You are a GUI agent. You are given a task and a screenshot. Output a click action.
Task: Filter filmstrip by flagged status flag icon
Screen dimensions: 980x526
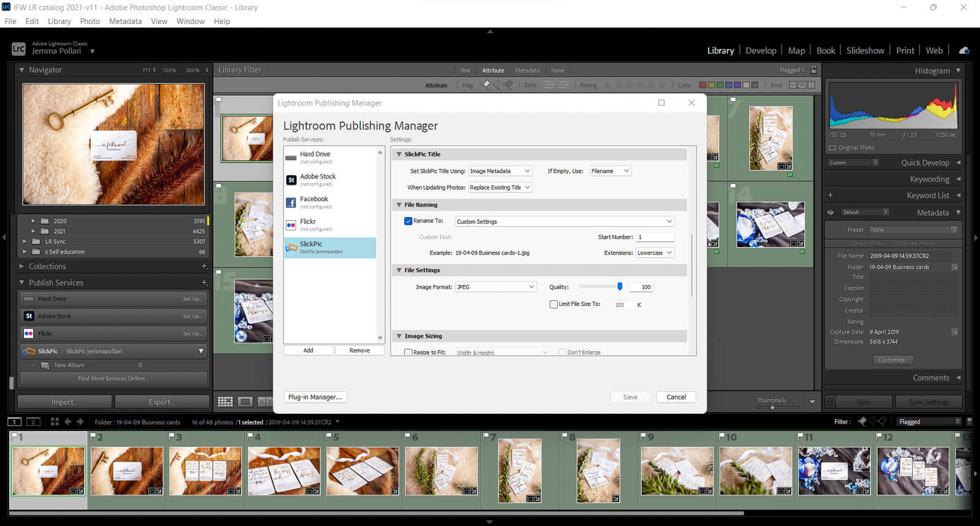(x=862, y=421)
